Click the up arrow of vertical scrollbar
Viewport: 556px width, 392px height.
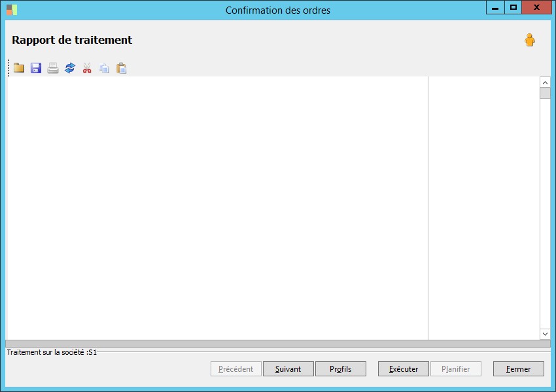tap(545, 82)
